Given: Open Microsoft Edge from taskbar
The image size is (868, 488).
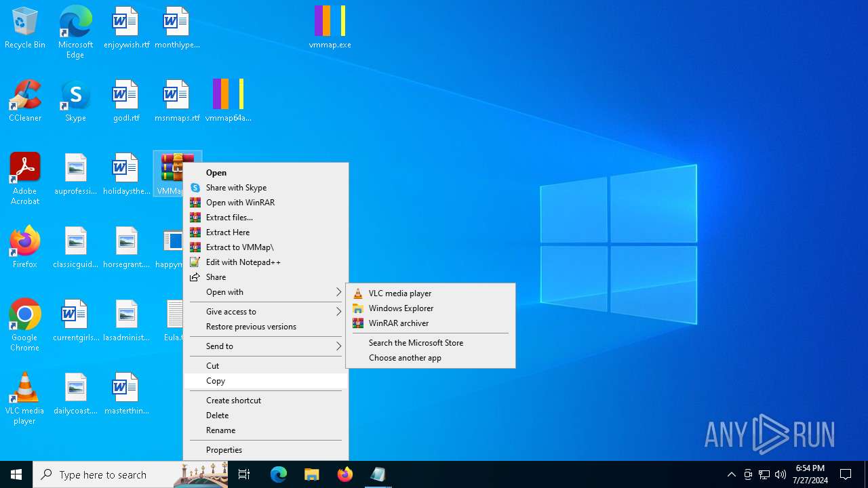Looking at the screenshot, I should click(x=279, y=474).
